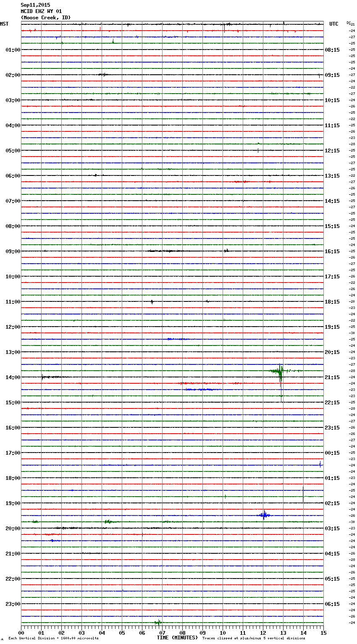Click the 20:15 UTC time label
Viewport: 357px width, 644px height.
(x=332, y=352)
